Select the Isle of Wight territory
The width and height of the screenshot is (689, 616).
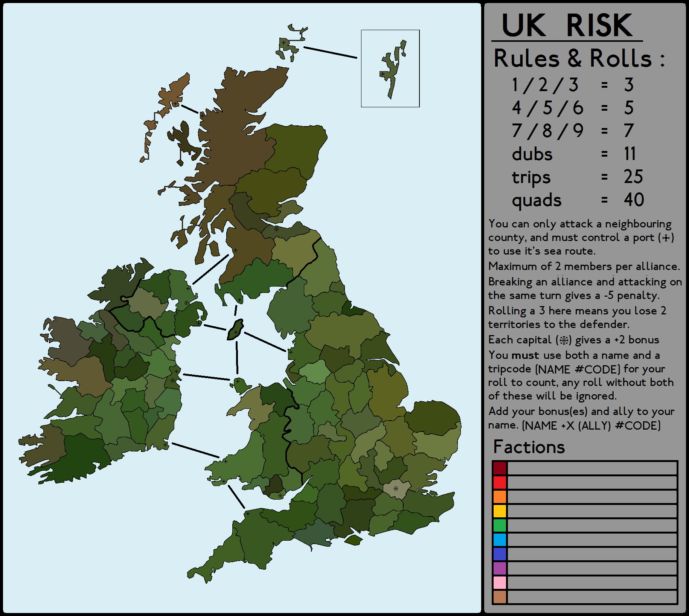click(353, 540)
